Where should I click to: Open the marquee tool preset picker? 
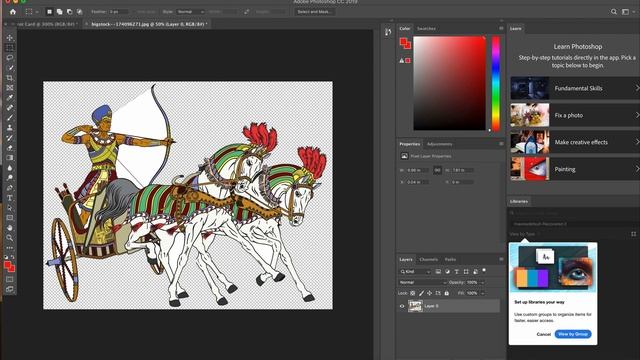(31, 12)
